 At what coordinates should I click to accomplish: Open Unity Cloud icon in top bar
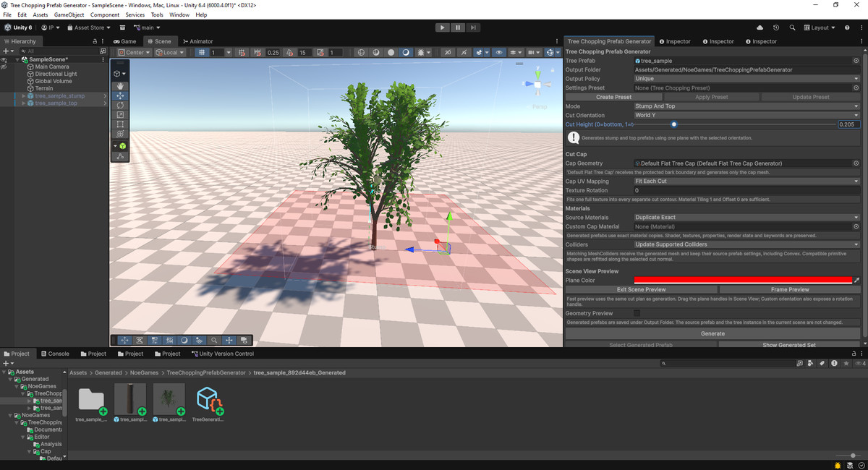pyautogui.click(x=759, y=27)
